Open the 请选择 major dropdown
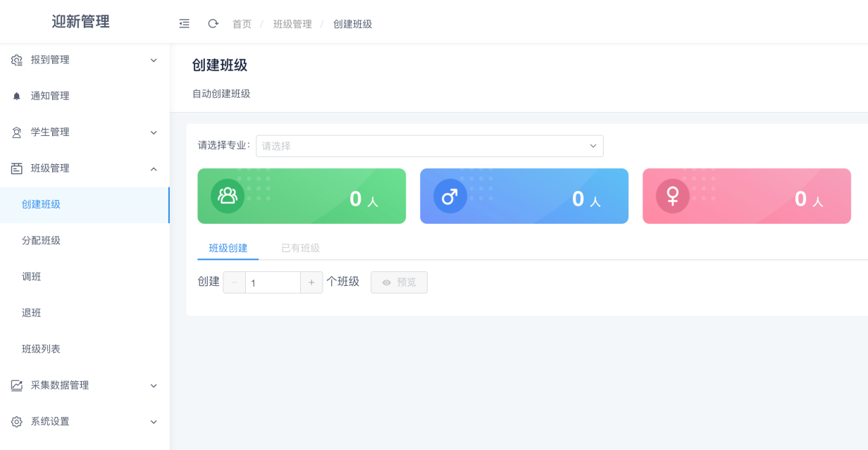The image size is (868, 450). click(x=430, y=146)
